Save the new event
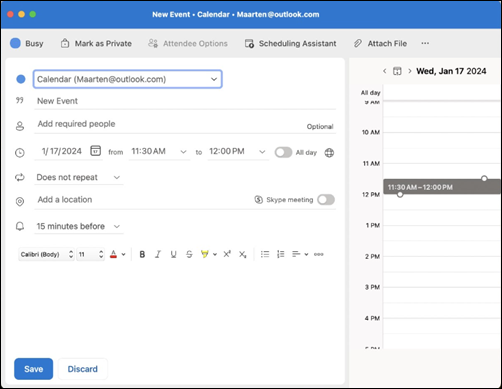 coord(33,369)
